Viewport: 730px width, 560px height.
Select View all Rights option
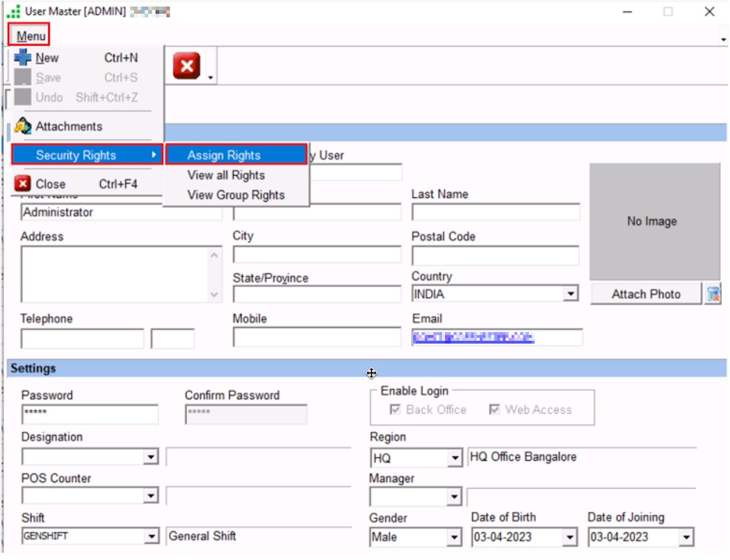[226, 175]
